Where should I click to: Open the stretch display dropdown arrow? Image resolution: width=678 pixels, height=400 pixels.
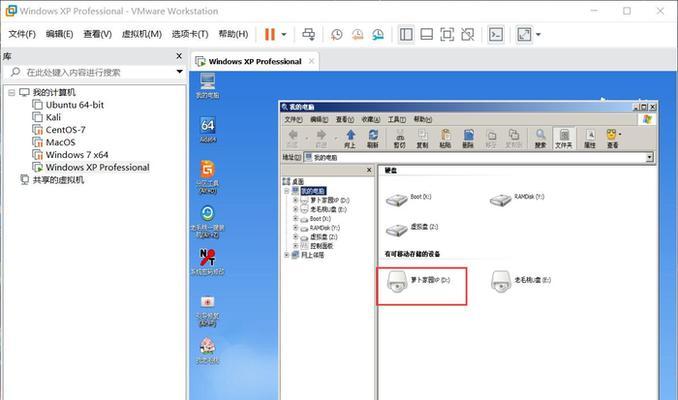pos(538,35)
